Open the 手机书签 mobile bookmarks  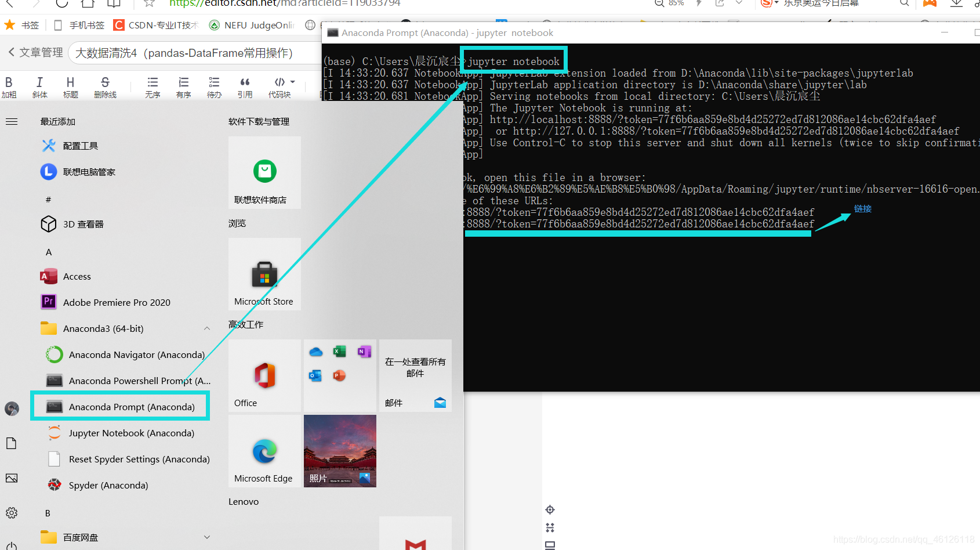pos(79,25)
